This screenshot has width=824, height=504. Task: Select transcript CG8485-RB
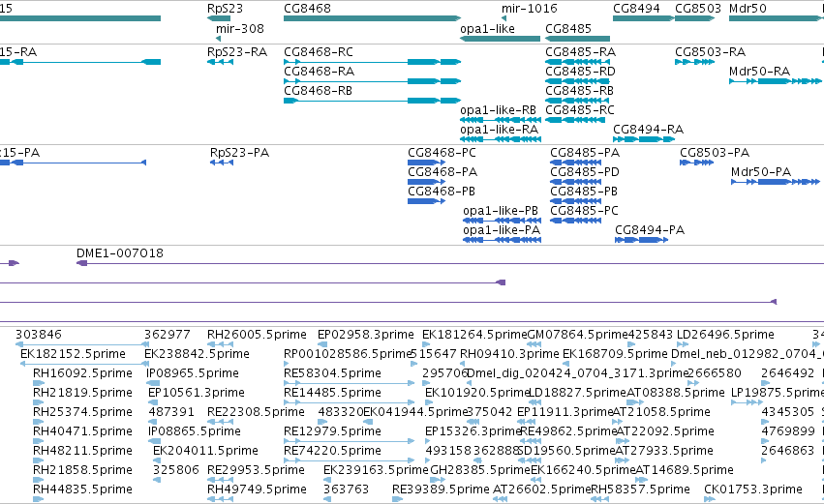coord(579,91)
